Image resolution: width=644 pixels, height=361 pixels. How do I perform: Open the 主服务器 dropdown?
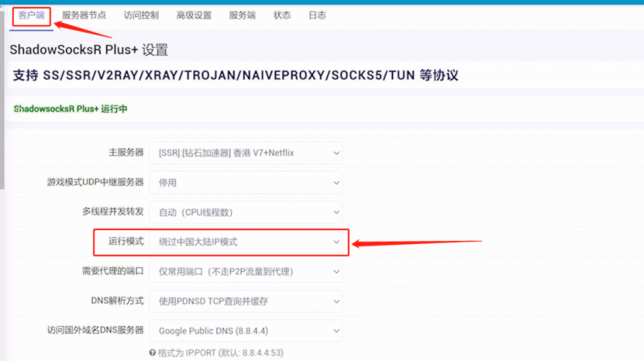pos(246,153)
